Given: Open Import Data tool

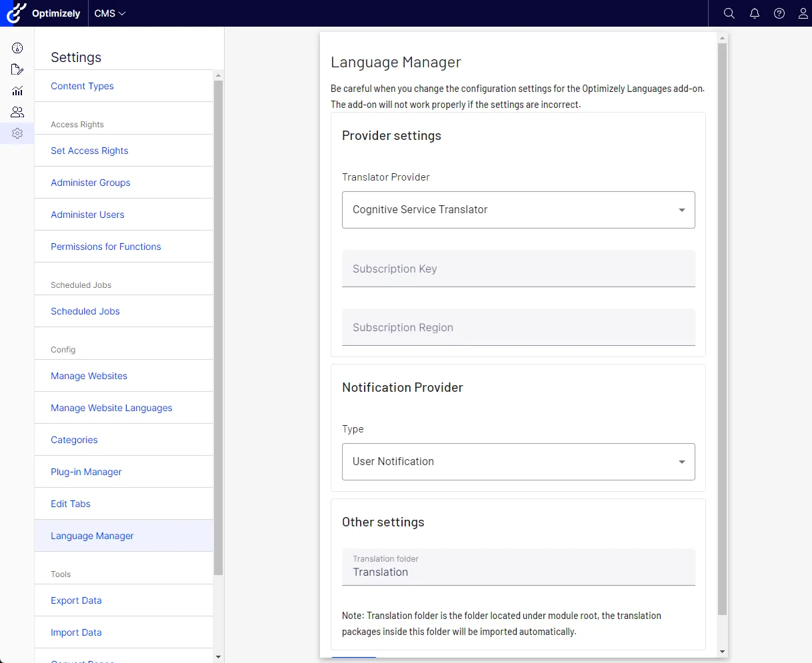Looking at the screenshot, I should pos(76,632).
